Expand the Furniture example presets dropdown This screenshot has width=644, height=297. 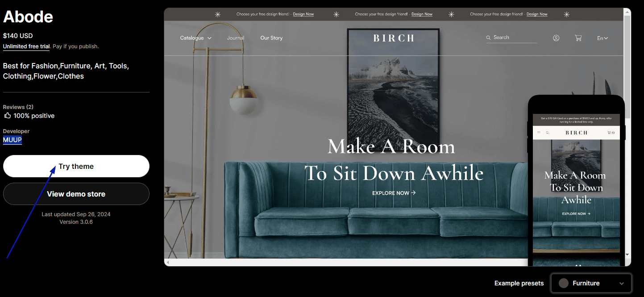tap(591, 283)
